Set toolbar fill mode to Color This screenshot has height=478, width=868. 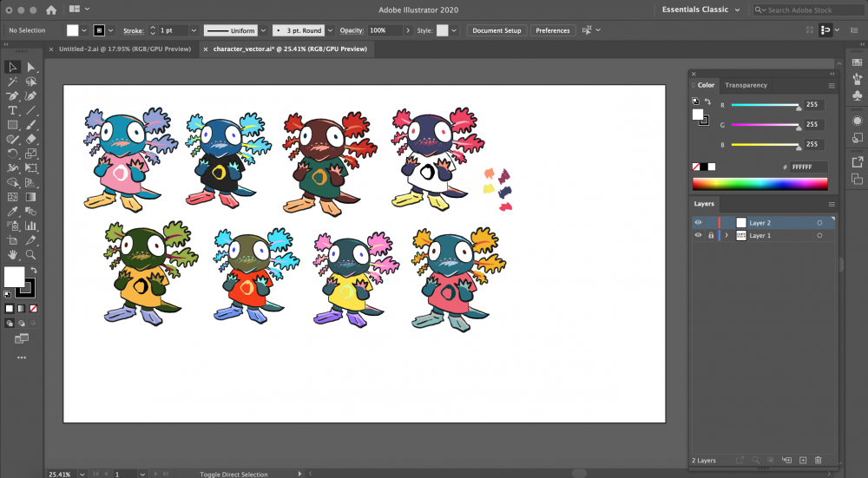tap(10, 308)
